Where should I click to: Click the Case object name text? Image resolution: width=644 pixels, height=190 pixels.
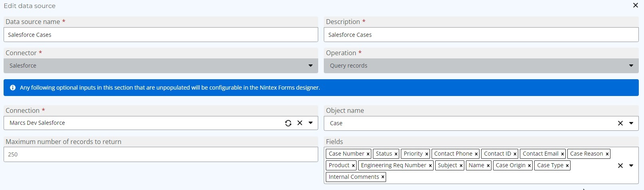pyautogui.click(x=336, y=123)
